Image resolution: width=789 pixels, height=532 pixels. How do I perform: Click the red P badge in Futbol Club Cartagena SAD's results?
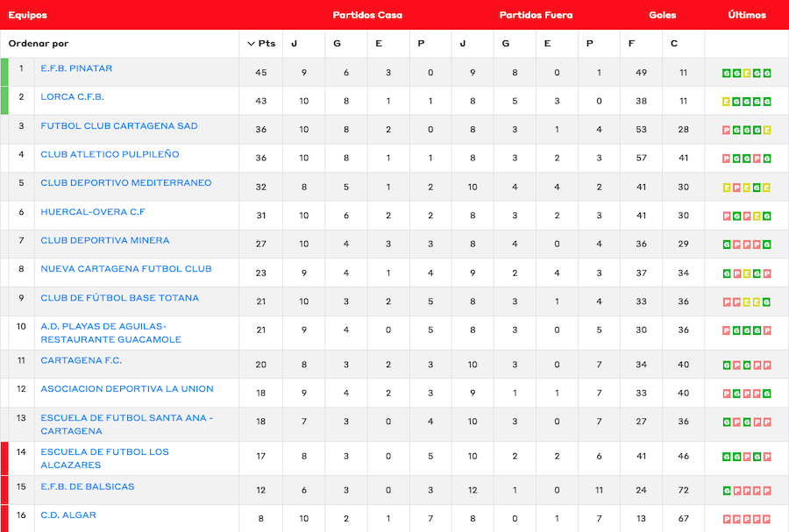click(x=726, y=131)
